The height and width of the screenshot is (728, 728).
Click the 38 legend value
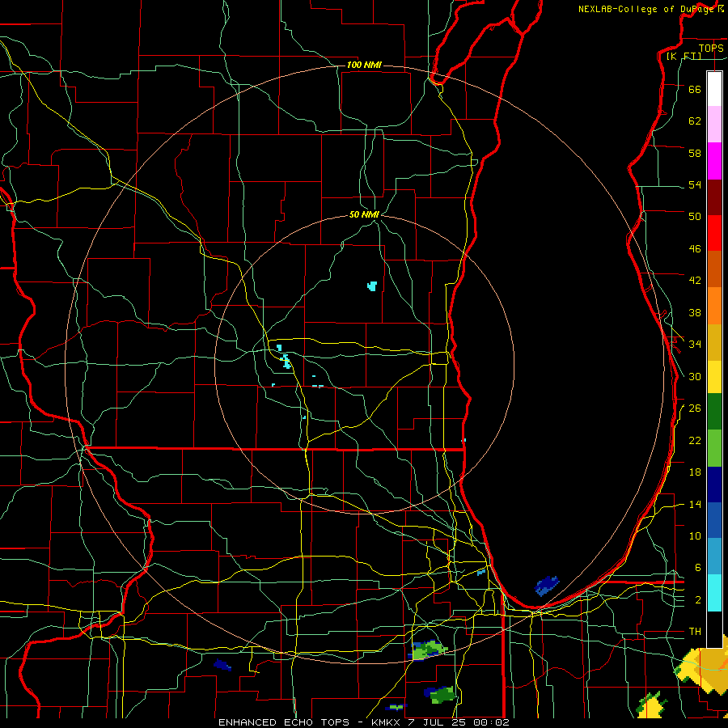[695, 313]
